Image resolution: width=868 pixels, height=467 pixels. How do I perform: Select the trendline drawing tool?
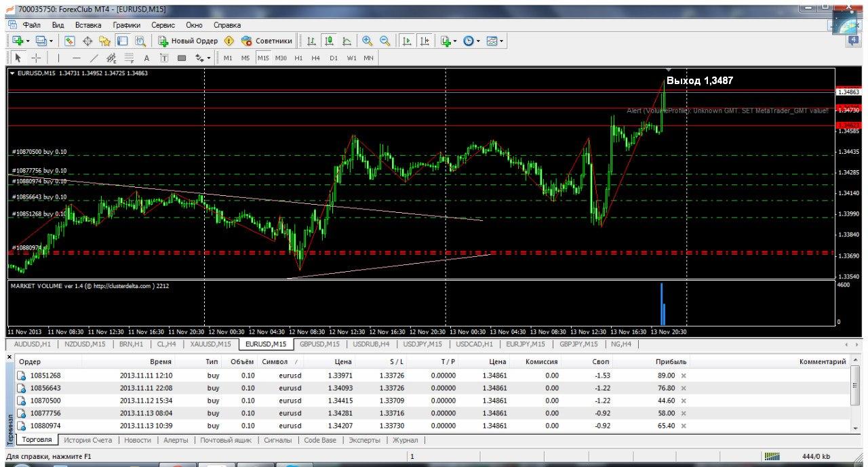tap(94, 58)
